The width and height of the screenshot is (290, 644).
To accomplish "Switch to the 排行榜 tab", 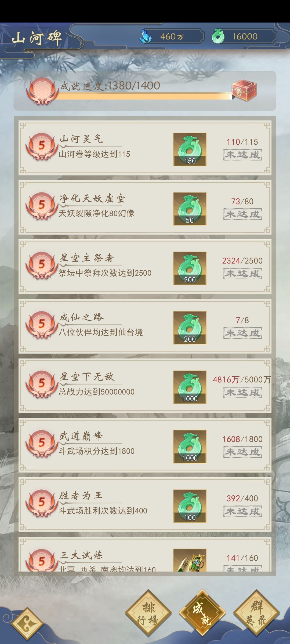I will tap(148, 613).
